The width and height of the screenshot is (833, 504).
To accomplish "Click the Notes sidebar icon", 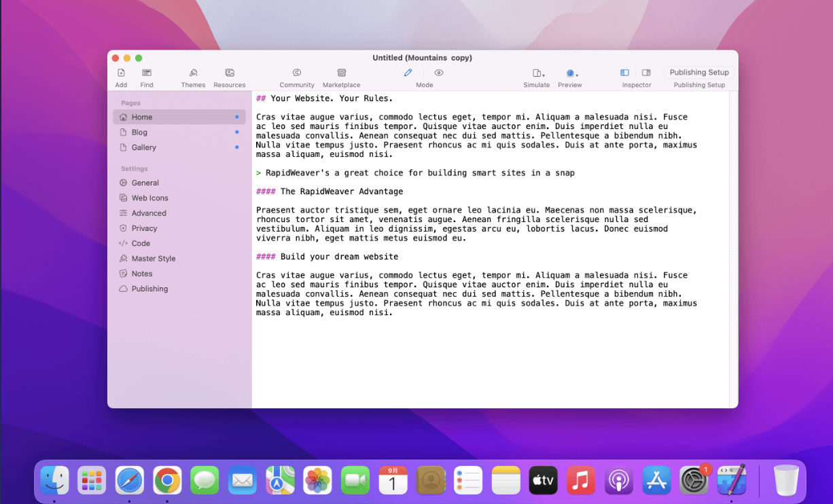I will [123, 274].
